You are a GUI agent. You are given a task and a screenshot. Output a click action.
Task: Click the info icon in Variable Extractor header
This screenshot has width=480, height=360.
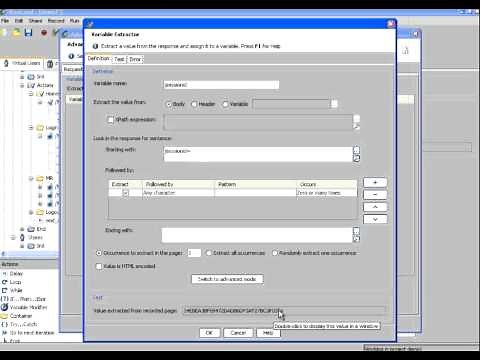click(95, 46)
